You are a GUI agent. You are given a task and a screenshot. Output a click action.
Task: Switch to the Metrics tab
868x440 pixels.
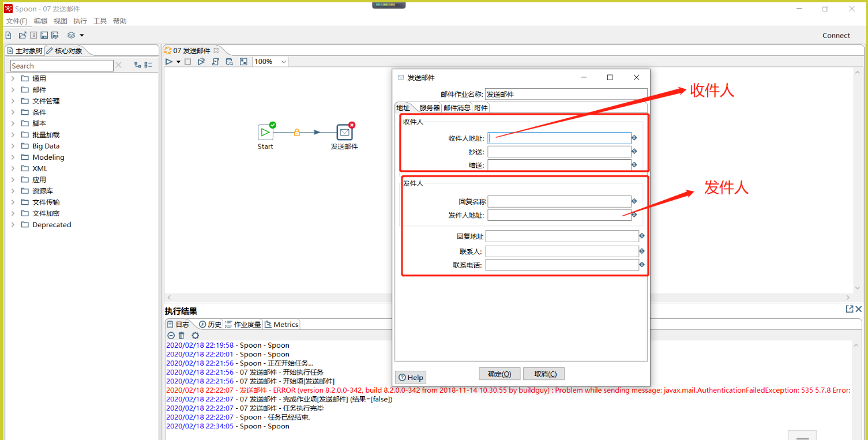pyautogui.click(x=282, y=325)
